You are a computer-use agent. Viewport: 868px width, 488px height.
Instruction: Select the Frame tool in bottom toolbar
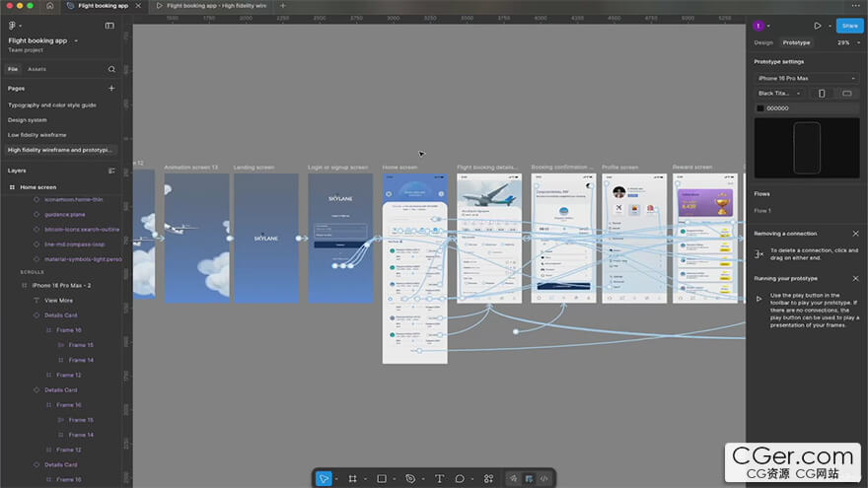point(352,478)
